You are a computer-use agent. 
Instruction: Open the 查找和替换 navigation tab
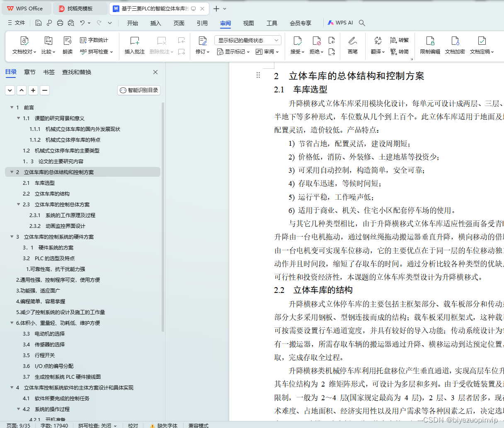pyautogui.click(x=77, y=72)
